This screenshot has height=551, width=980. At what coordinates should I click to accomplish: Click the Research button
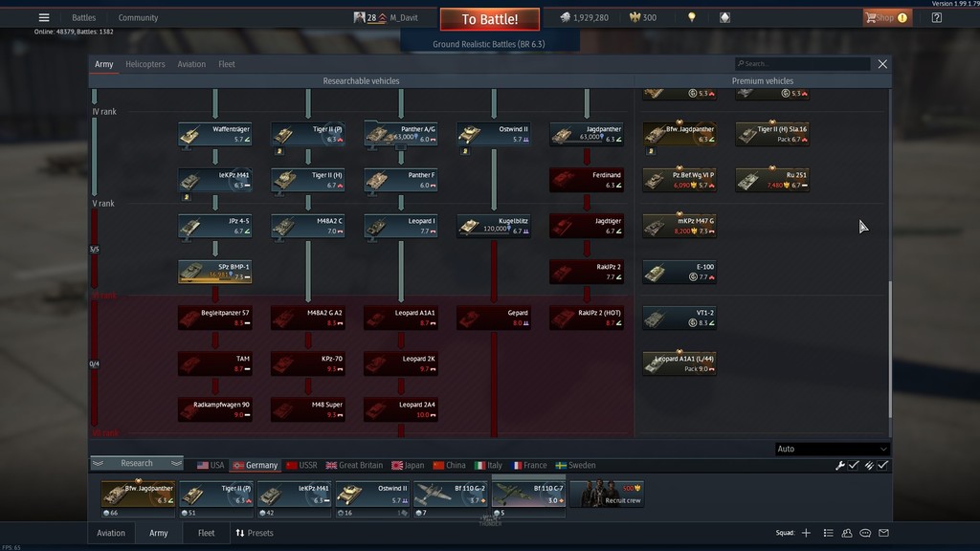coord(137,464)
